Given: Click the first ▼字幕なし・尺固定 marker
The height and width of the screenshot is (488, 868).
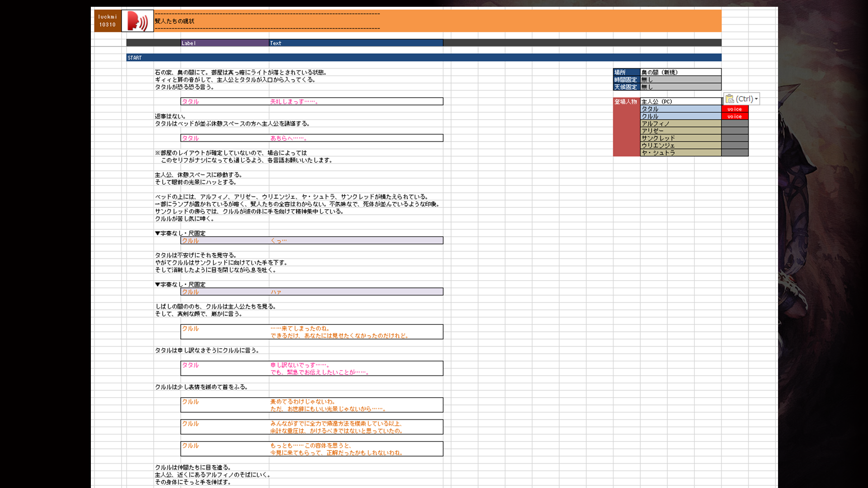Looking at the screenshot, I should point(180,233).
